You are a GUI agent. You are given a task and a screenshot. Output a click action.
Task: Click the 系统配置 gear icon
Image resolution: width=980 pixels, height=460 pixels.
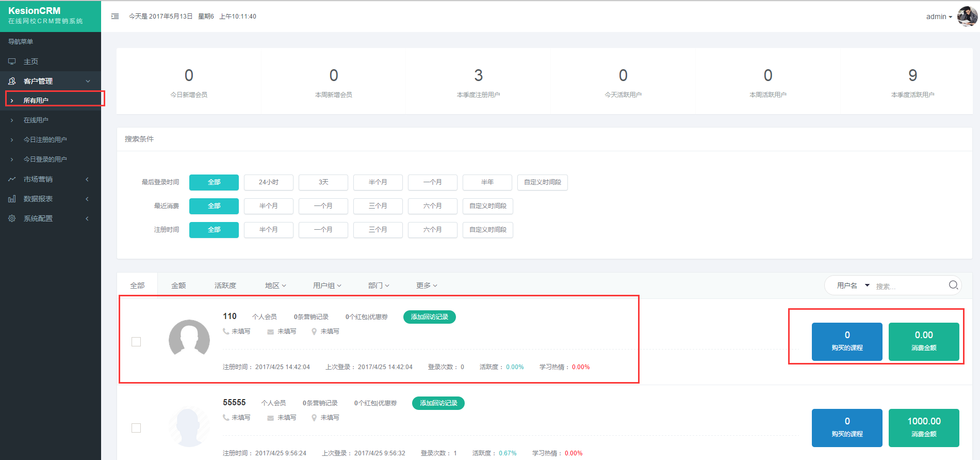(12, 218)
